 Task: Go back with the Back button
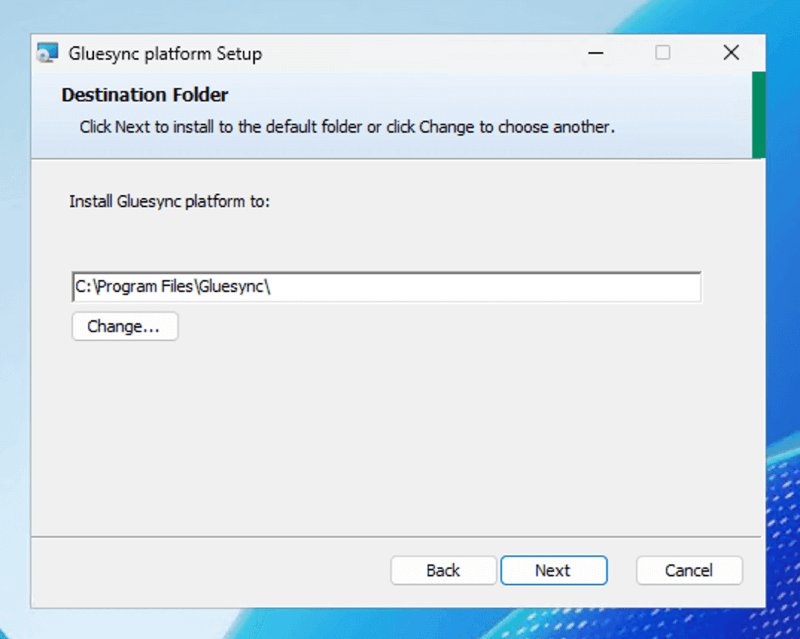pos(443,570)
